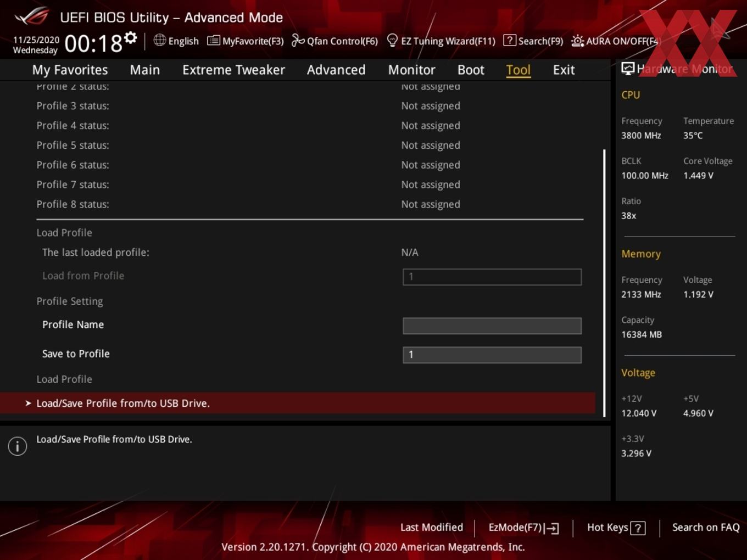Screen dimensions: 747x560
Task: Open the Extreme Tweaker tab
Action: (233, 70)
